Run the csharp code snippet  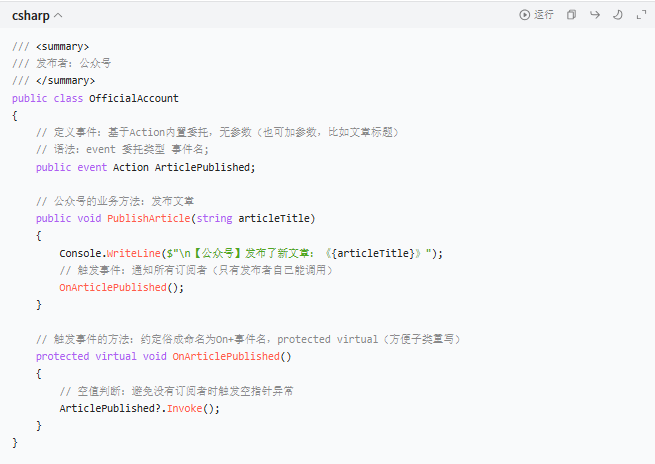point(537,15)
